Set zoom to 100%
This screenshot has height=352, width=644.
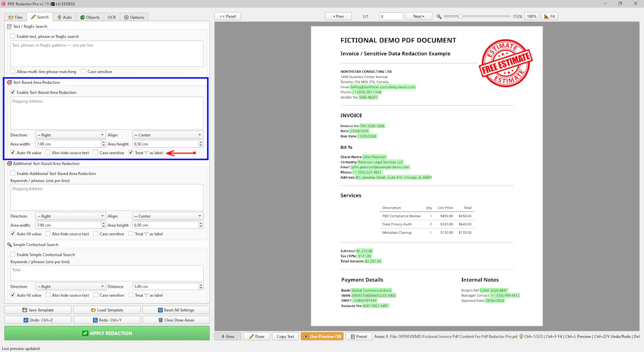[532, 16]
